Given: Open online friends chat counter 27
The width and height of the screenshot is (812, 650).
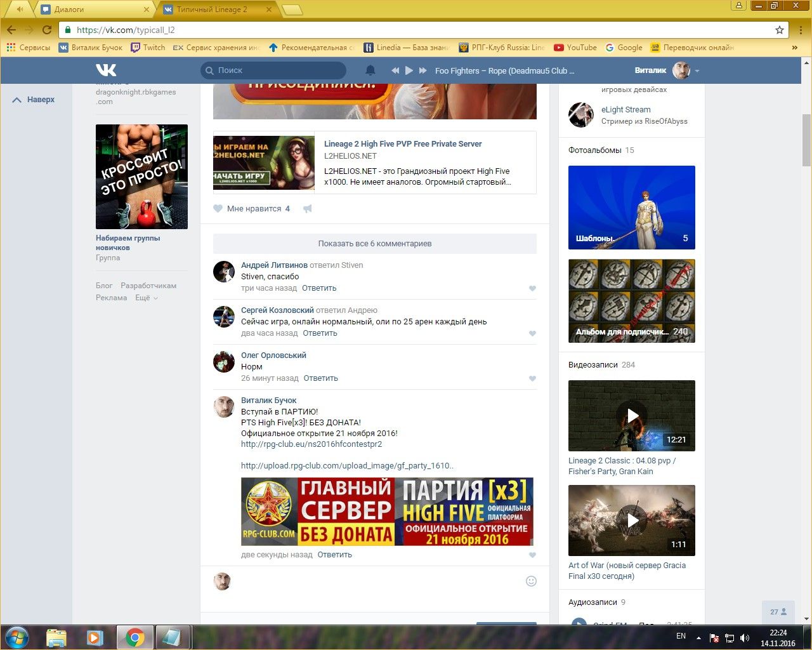Looking at the screenshot, I should click(x=778, y=612).
